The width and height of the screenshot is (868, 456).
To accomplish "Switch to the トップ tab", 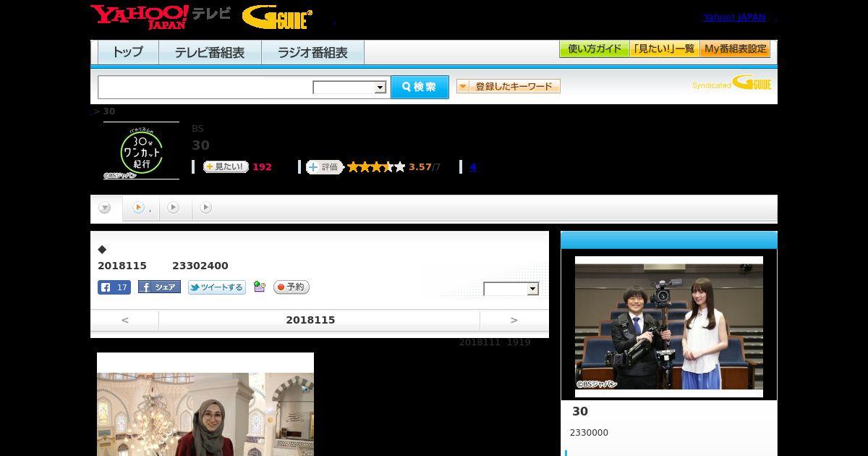I will coord(128,53).
